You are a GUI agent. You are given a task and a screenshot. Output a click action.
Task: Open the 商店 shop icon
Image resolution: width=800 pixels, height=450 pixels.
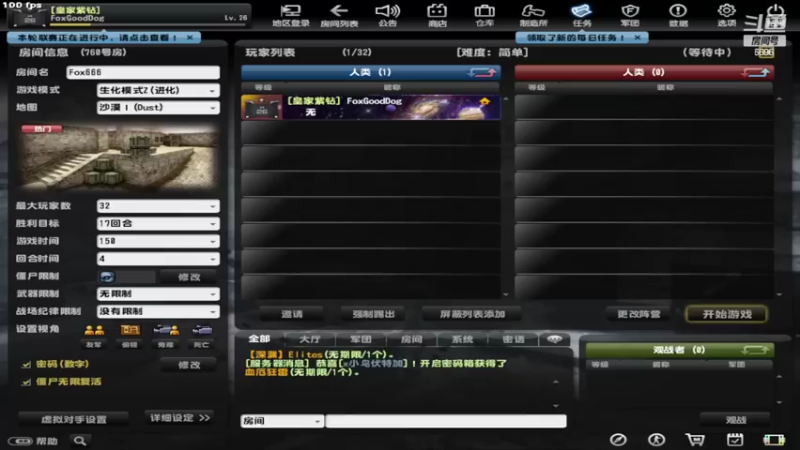click(437, 15)
